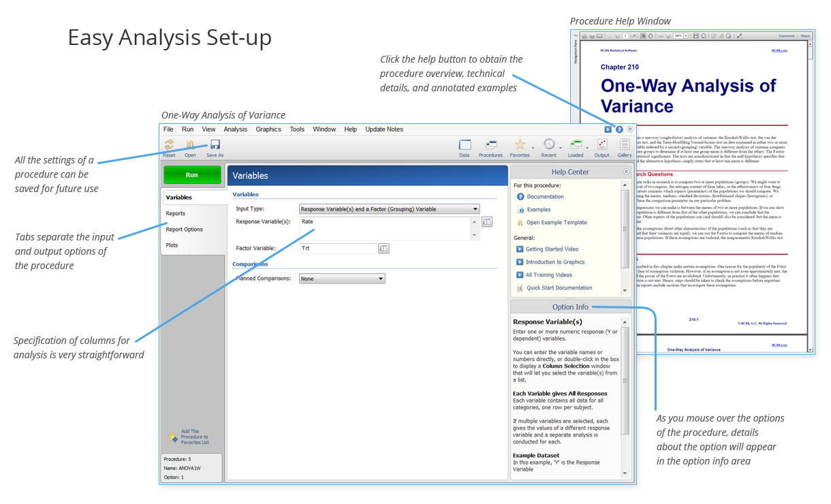The image size is (831, 504).
Task: Switch to the Reports tab
Action: [176, 213]
